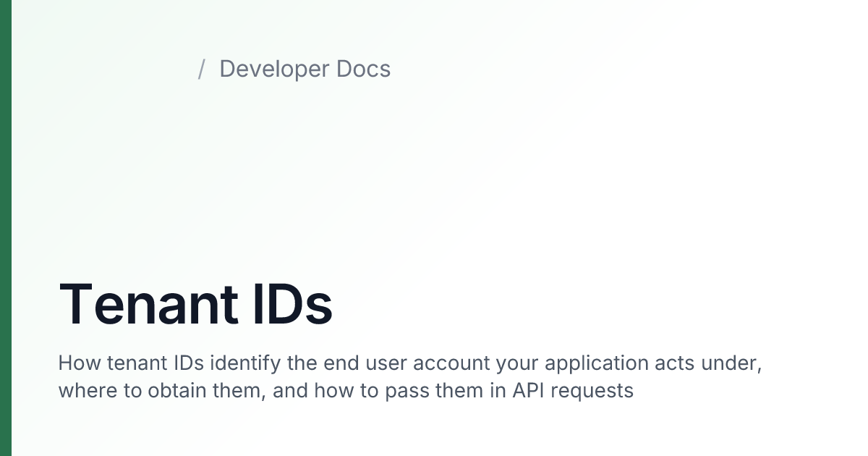The width and height of the screenshot is (868, 456).
Task: Click the description line starting "How tenant IDs identify"
Action: click(x=410, y=363)
